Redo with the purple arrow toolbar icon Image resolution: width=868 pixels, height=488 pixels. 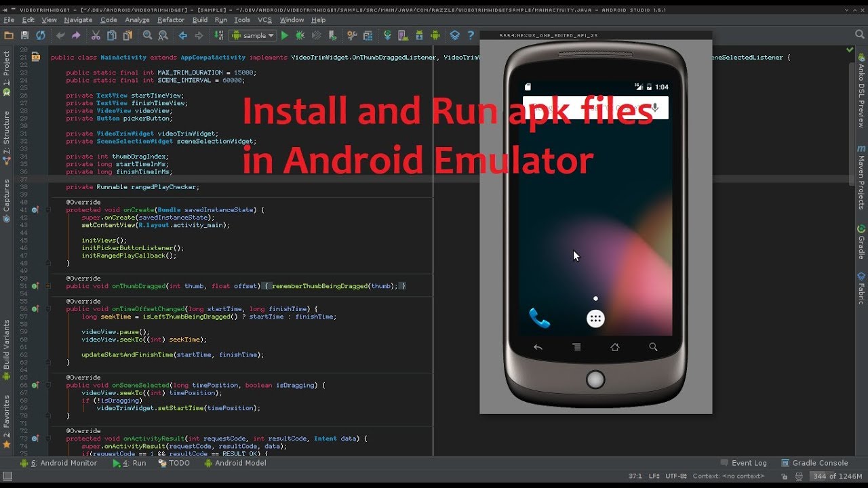point(76,35)
